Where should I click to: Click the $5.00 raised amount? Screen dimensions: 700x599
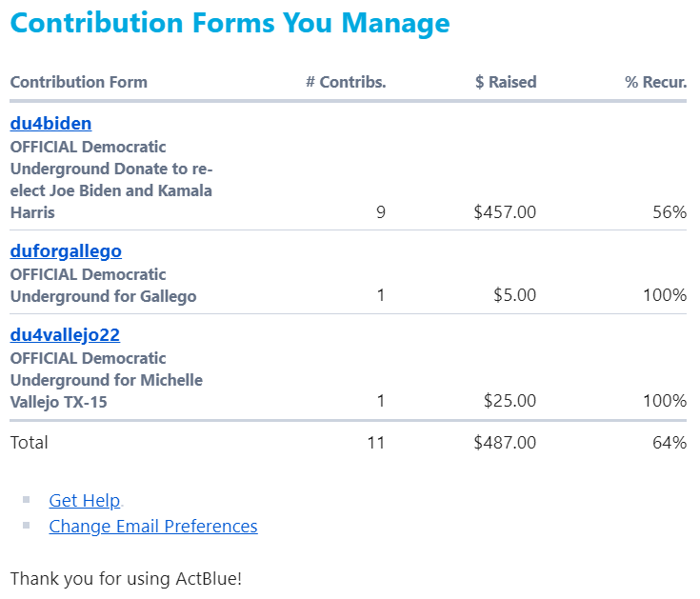pos(514,295)
